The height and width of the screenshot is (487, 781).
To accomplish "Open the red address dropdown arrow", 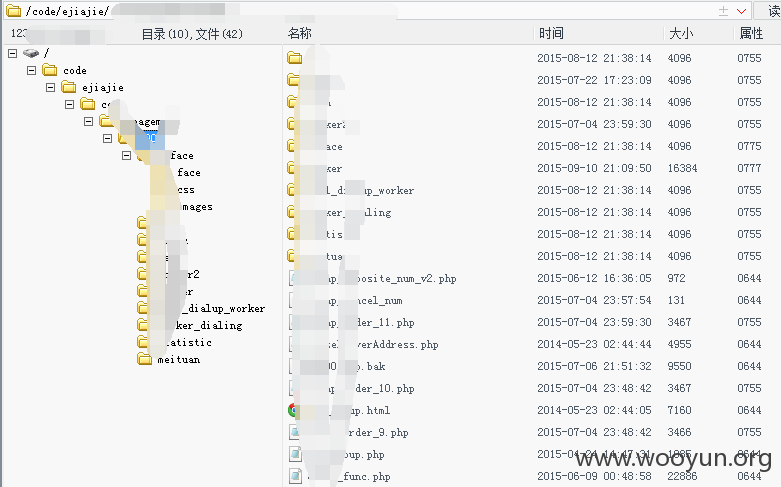I will tap(742, 11).
